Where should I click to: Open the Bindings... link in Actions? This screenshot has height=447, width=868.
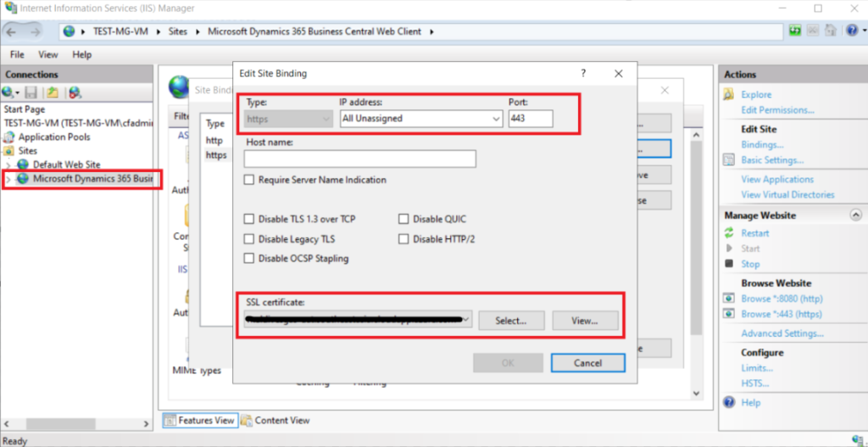pos(762,144)
